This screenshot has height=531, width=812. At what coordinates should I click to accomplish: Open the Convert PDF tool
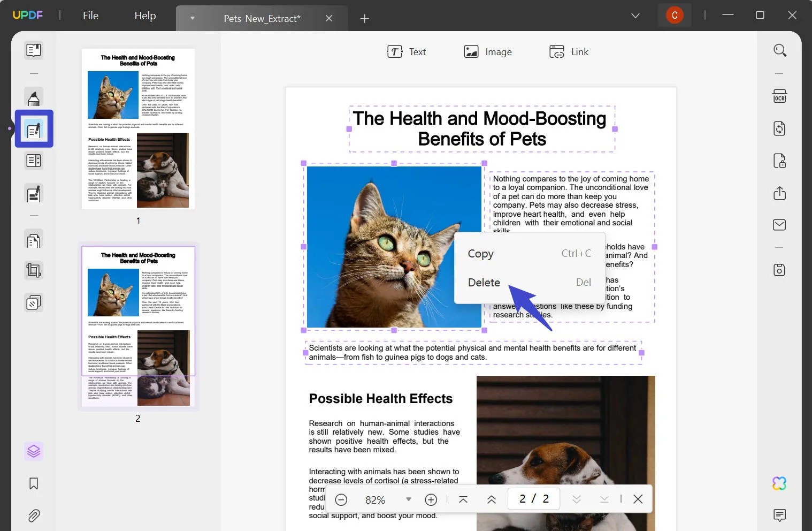tap(779, 128)
